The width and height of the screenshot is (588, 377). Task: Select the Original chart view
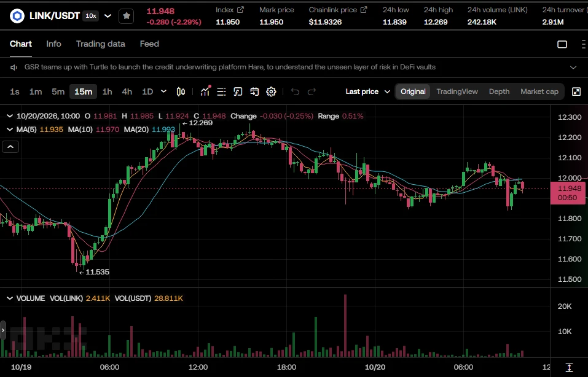pos(413,91)
